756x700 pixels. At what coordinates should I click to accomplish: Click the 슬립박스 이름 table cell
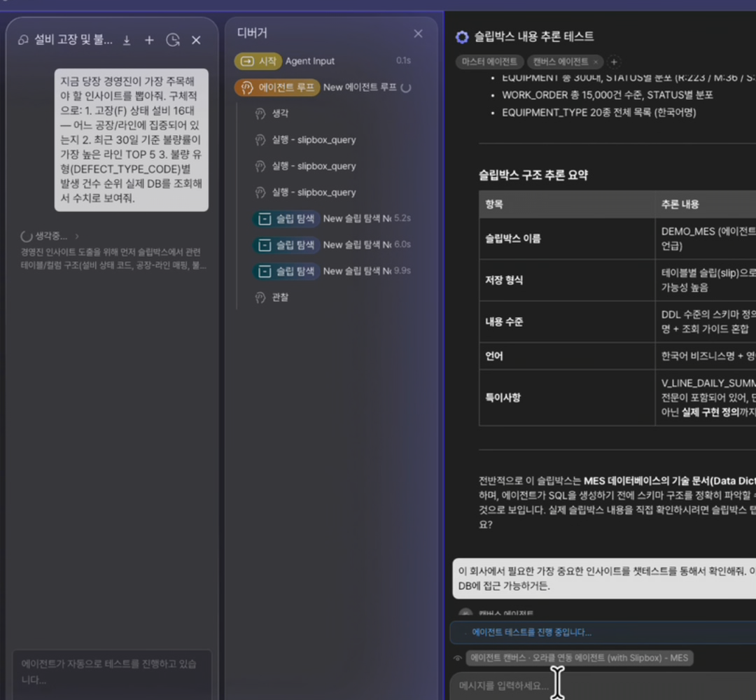pyautogui.click(x=567, y=239)
